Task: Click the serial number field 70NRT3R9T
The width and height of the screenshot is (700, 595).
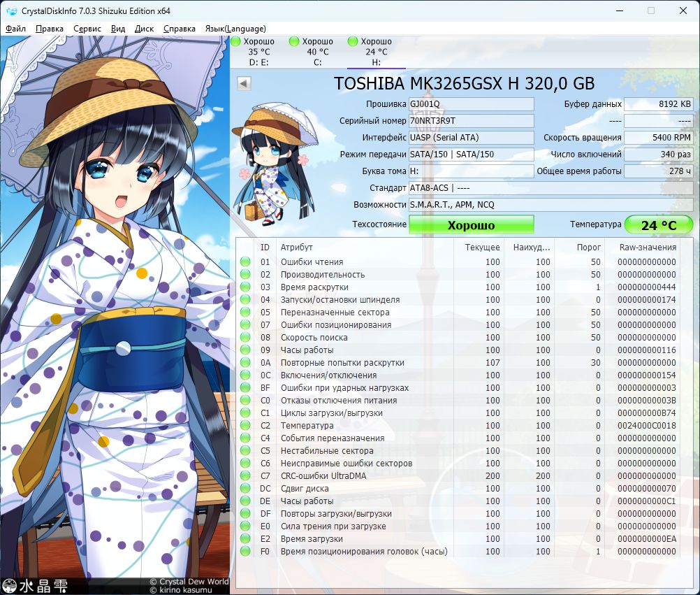Action: pos(472,120)
